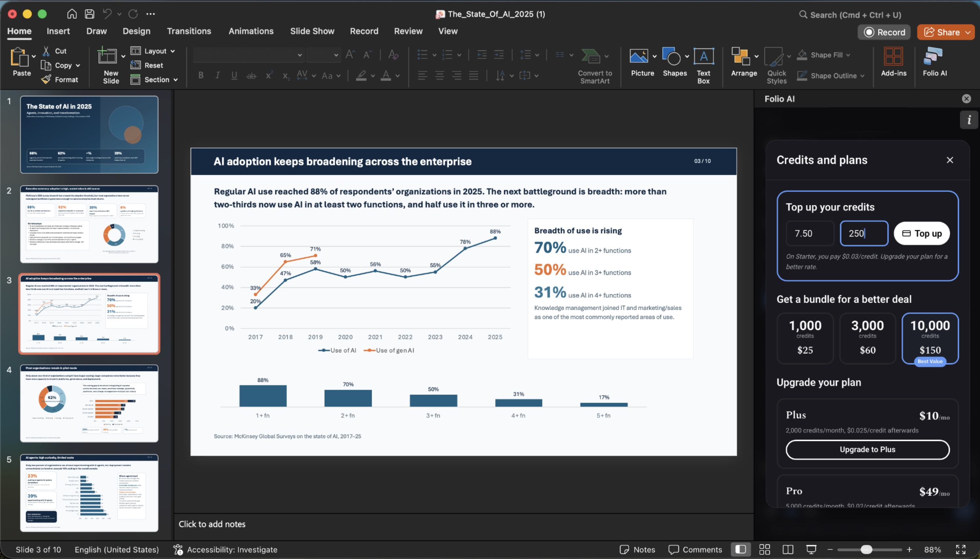Toggle Subscript formatting
Screen dimensions: 980x559
(286, 76)
